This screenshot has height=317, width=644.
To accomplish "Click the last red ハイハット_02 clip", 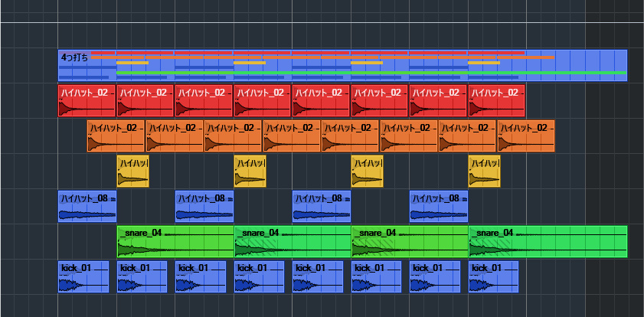I will [497, 101].
